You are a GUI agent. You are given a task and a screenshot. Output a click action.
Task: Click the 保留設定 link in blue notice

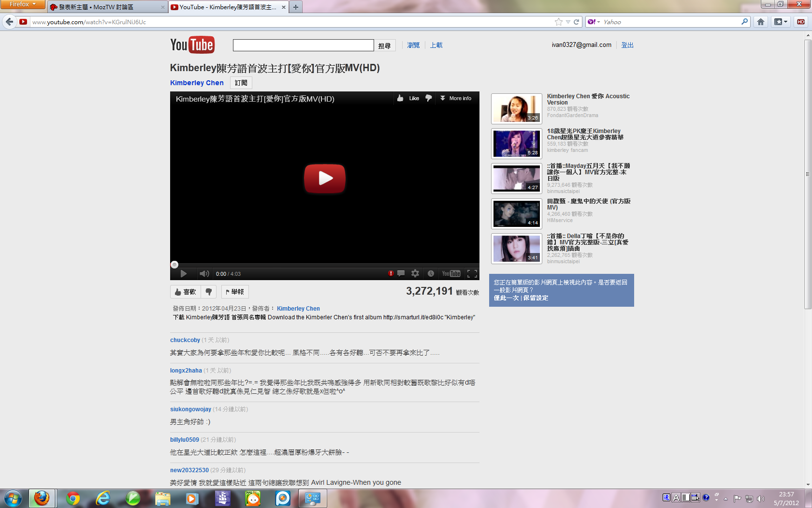coord(536,298)
